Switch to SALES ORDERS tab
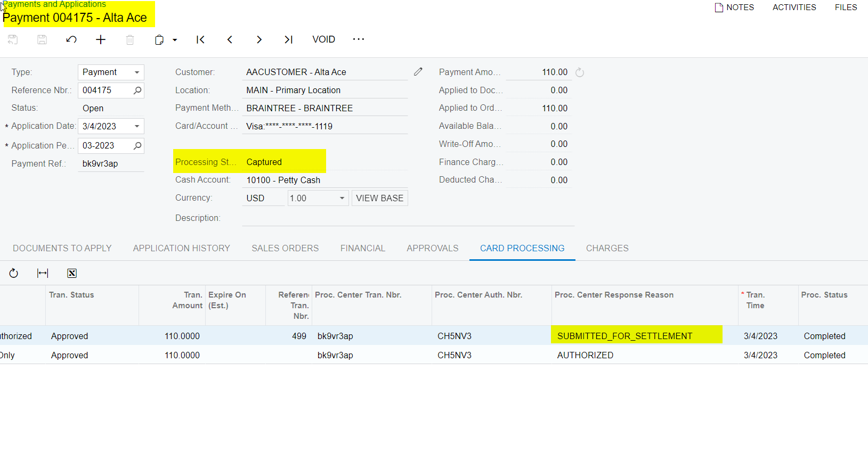The width and height of the screenshot is (868, 453). (285, 248)
